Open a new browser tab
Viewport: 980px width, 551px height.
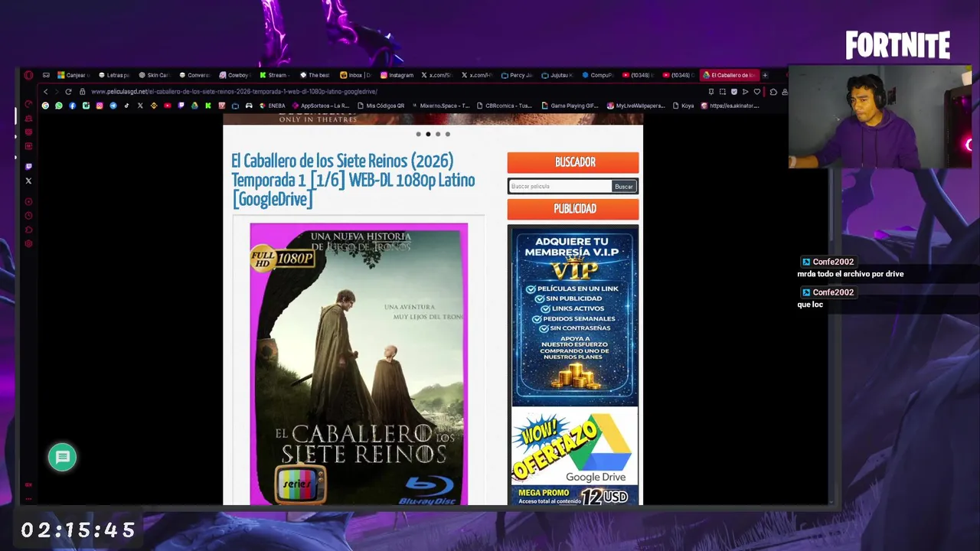pyautogui.click(x=765, y=75)
